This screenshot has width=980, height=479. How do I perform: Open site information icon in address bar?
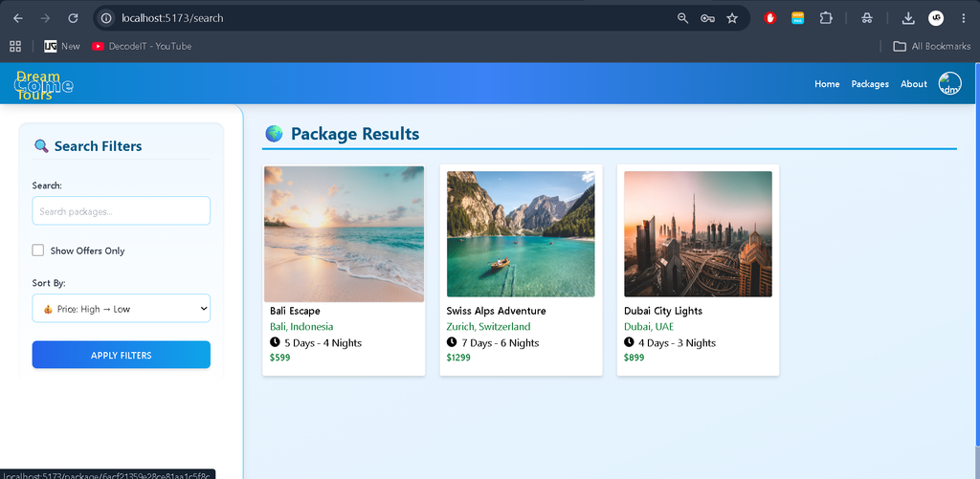click(107, 18)
